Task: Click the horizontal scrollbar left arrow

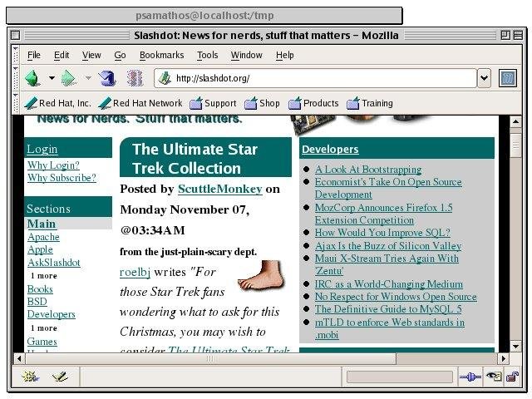Action: [19, 358]
